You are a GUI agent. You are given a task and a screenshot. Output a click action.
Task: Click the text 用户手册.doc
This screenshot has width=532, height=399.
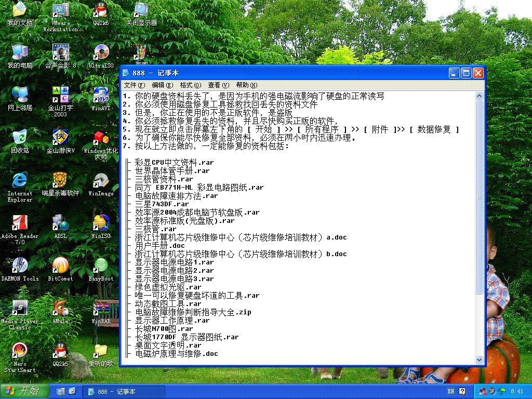(x=160, y=246)
